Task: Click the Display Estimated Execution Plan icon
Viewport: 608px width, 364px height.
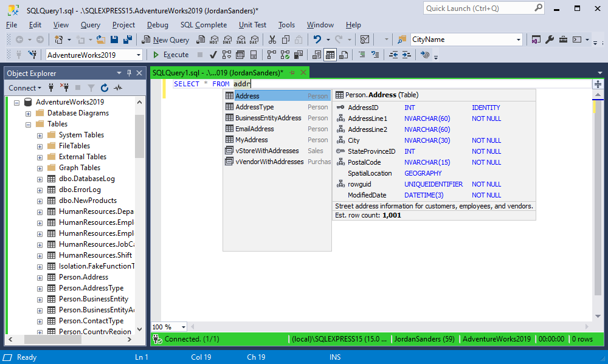Action: point(226,55)
